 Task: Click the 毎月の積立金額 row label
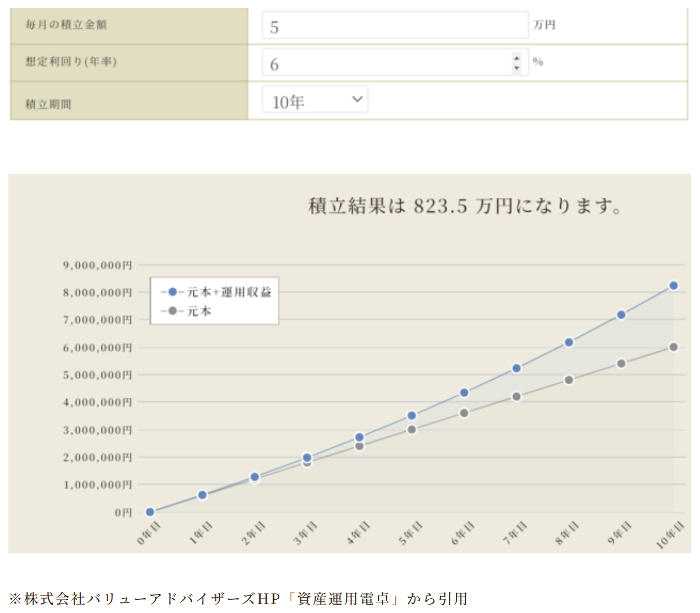pos(67,25)
